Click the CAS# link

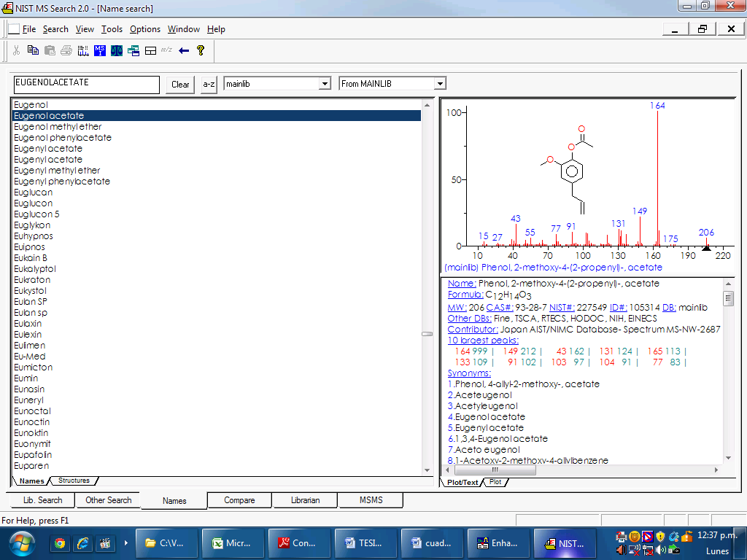pyautogui.click(x=500, y=308)
